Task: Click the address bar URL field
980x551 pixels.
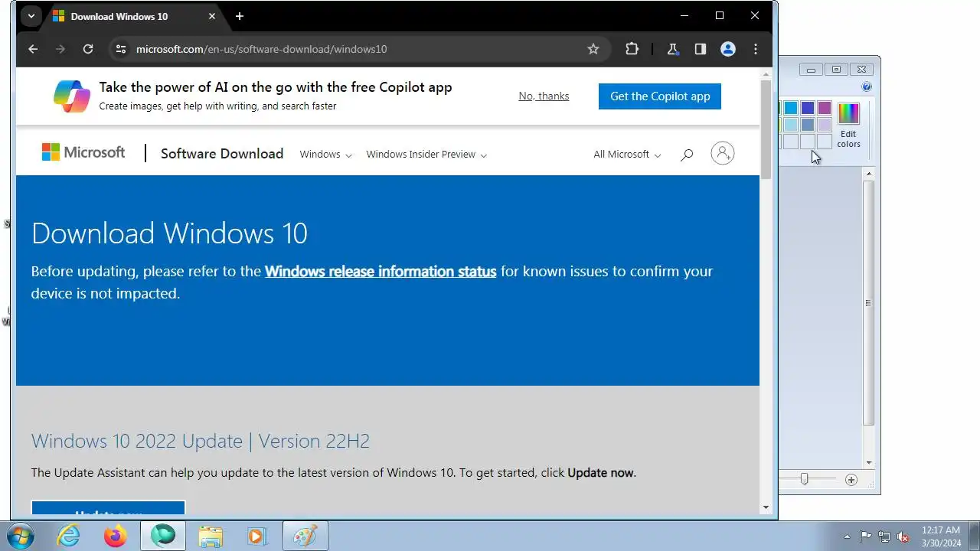Action: click(358, 49)
